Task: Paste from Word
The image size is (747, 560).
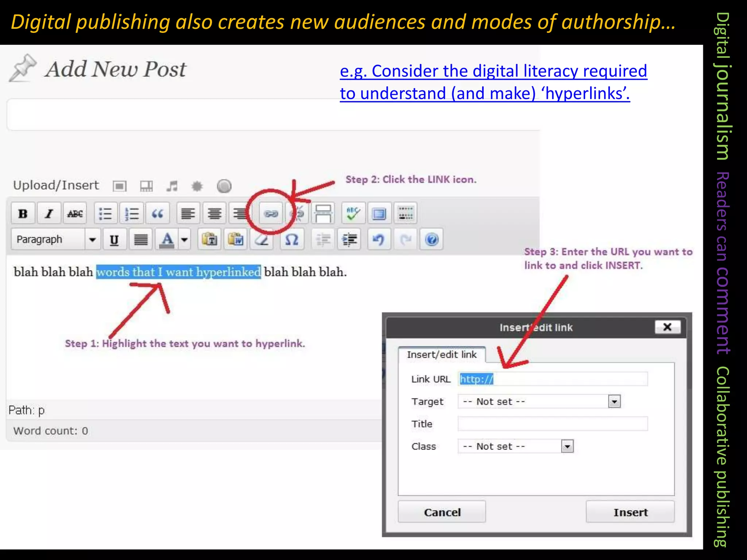Action: click(x=236, y=240)
